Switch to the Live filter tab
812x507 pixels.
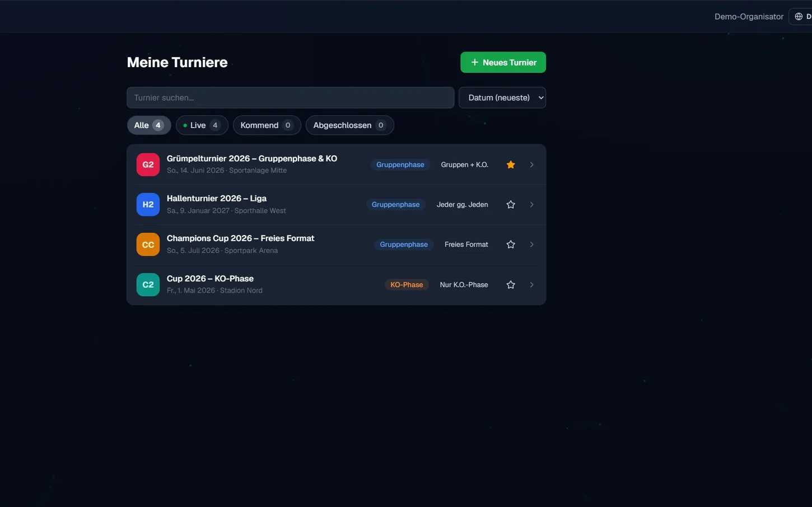coord(202,125)
